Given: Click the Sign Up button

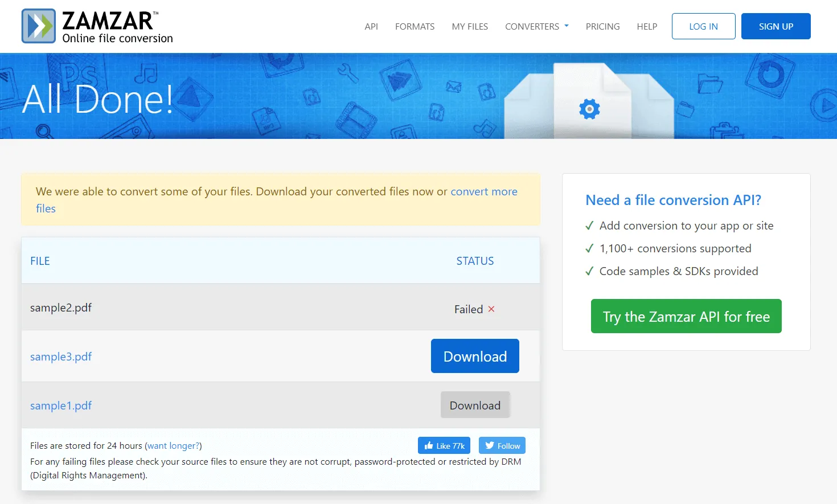Looking at the screenshot, I should coord(776,26).
